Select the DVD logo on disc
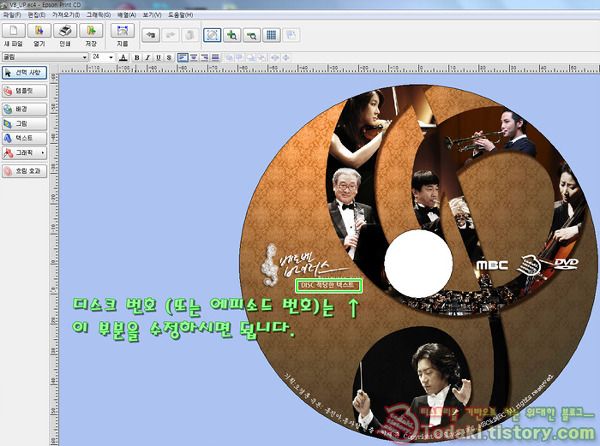The width and height of the screenshot is (600, 446). (x=566, y=264)
